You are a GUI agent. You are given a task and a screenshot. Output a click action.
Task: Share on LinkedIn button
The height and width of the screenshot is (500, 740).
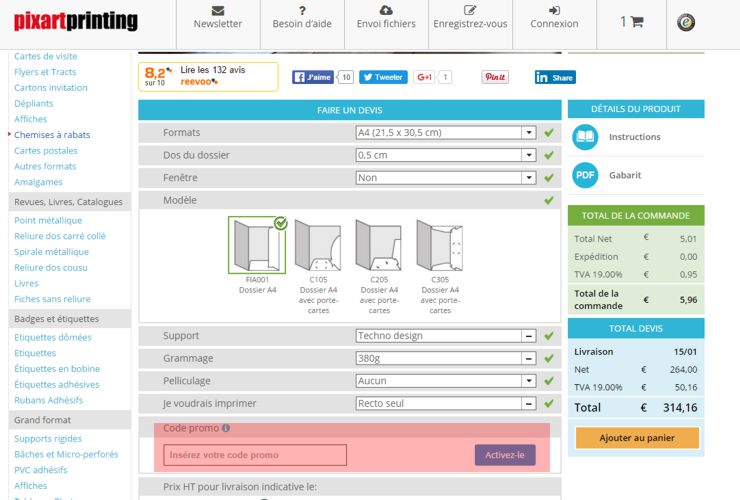click(555, 77)
